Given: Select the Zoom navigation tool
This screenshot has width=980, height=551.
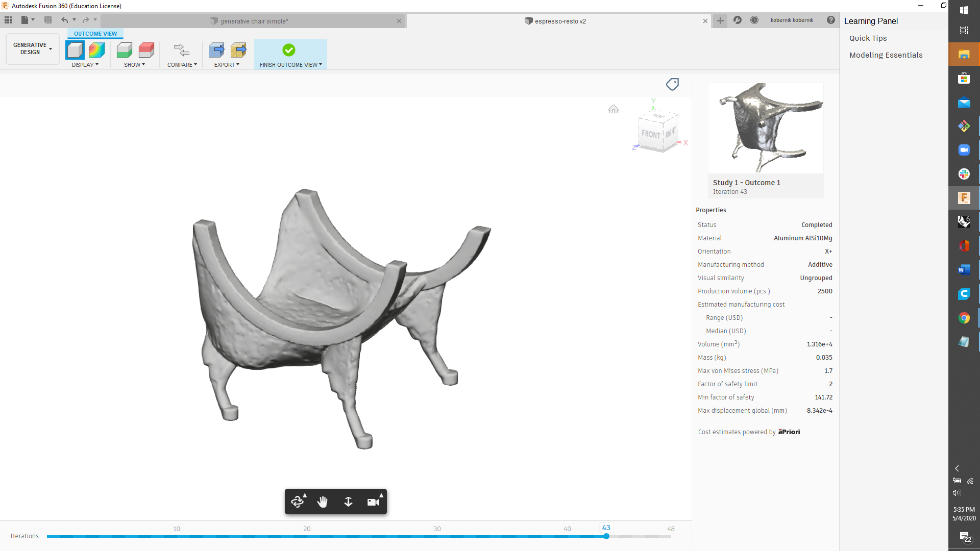Looking at the screenshot, I should coord(348,502).
